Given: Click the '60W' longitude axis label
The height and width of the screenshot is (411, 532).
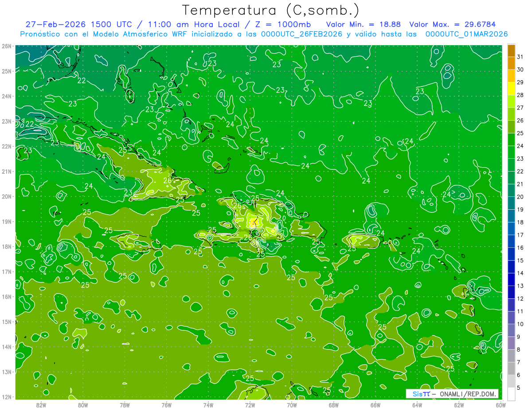Looking at the screenshot, I should pyautogui.click(x=501, y=404).
